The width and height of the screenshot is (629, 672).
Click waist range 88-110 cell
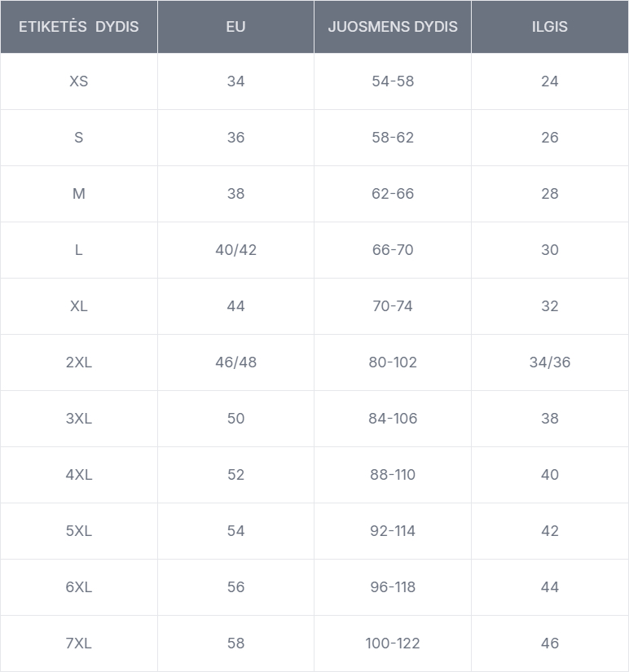coord(393,475)
